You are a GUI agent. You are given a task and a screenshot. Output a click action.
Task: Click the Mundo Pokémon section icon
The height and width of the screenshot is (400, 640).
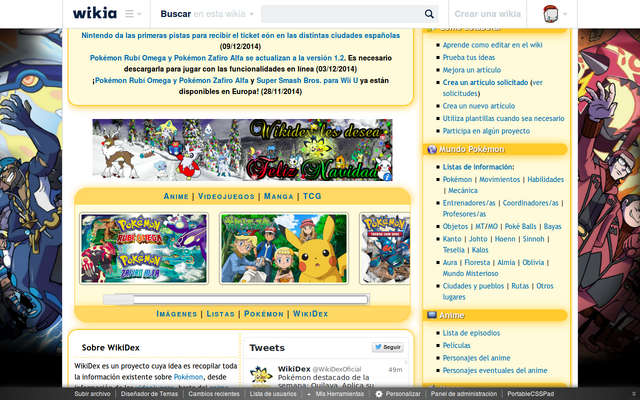(432, 149)
